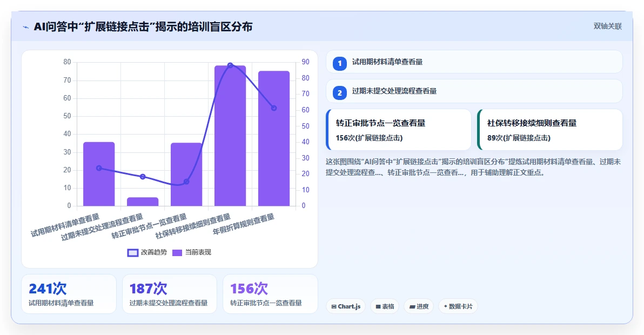This screenshot has width=644, height=335.
Task: Click the 双轴关联 label in header
Action: tap(607, 26)
